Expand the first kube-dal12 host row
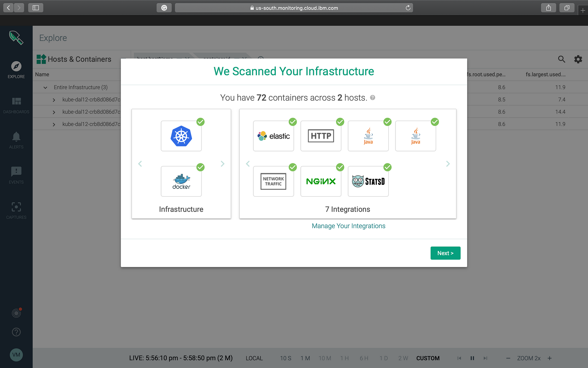The width and height of the screenshot is (588, 368). (54, 100)
